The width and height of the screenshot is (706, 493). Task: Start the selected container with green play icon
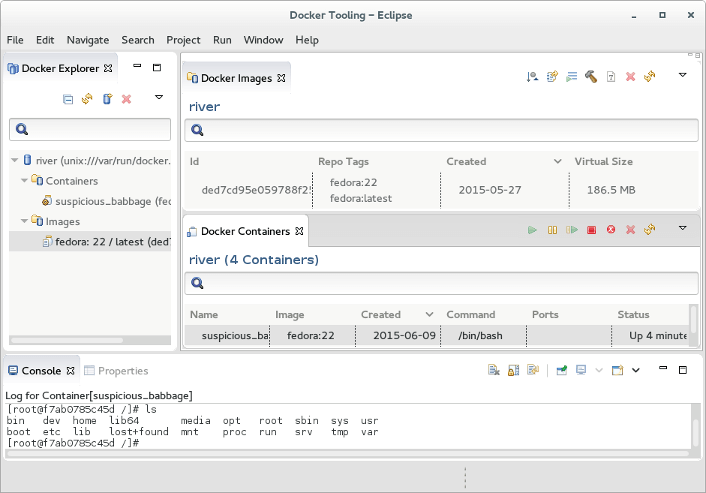532,230
